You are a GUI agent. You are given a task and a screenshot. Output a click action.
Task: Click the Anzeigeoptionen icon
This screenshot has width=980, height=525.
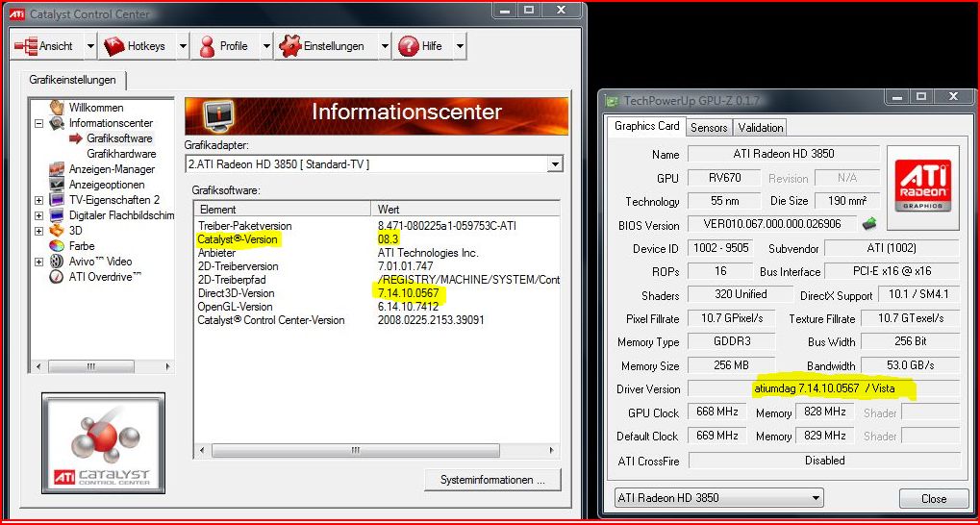pyautogui.click(x=57, y=185)
